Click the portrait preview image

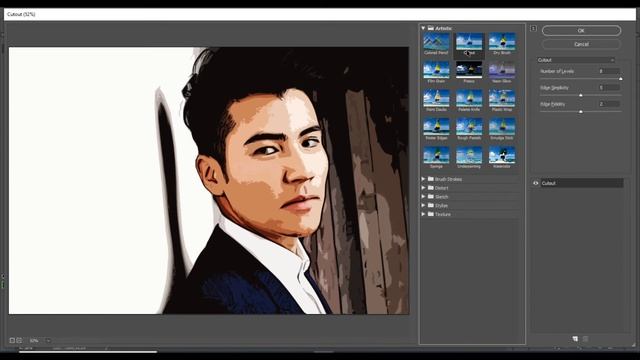(209, 180)
